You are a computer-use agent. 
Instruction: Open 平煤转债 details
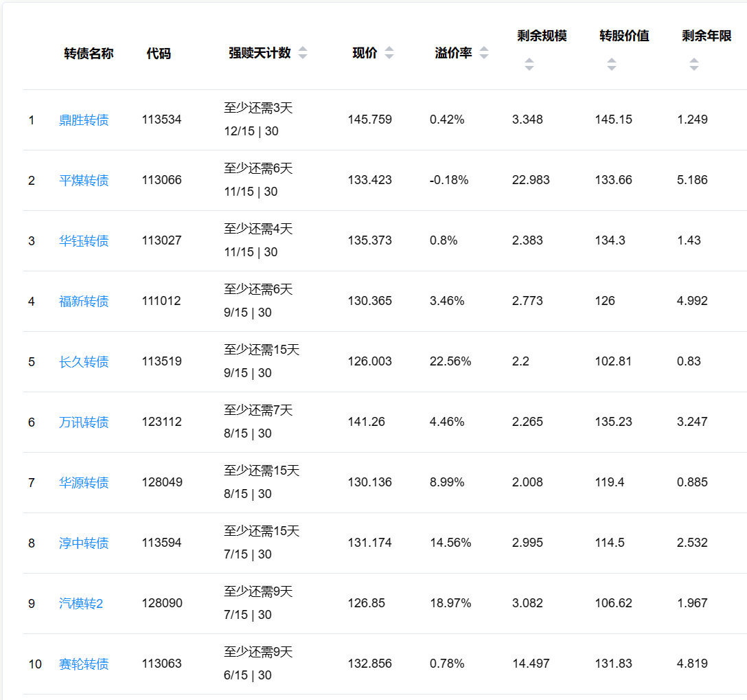click(84, 181)
